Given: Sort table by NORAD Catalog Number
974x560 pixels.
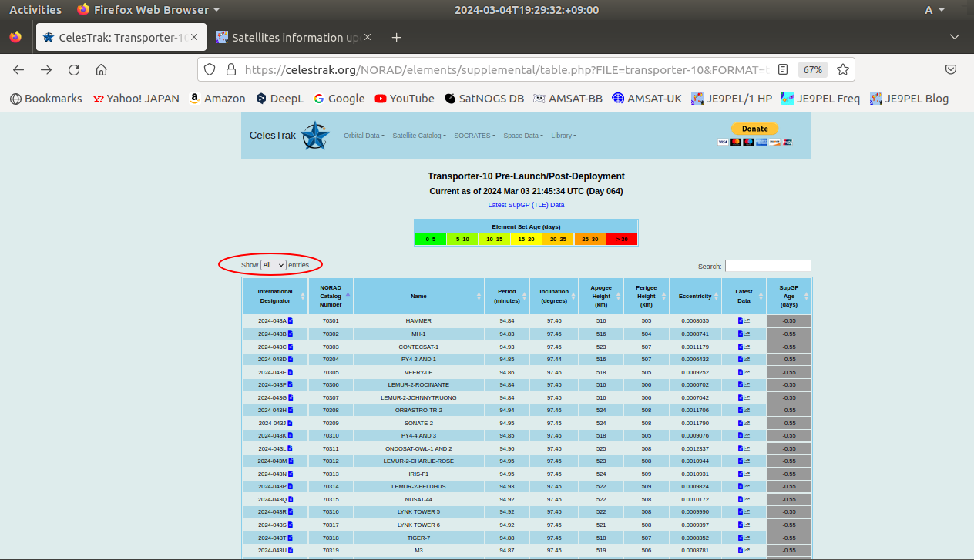Looking at the screenshot, I should click(x=331, y=296).
